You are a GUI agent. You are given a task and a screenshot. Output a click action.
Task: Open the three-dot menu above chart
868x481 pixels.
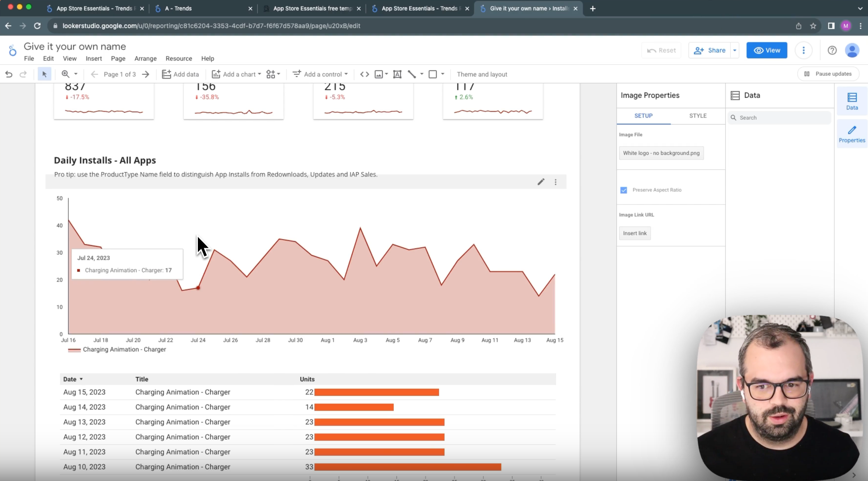click(x=555, y=182)
